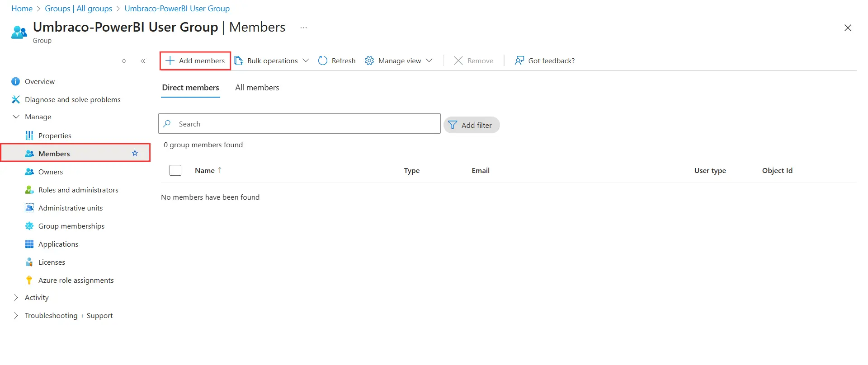Viewport: 868px width, 365px height.
Task: Collapse the Manage section chevron
Action: 16,117
